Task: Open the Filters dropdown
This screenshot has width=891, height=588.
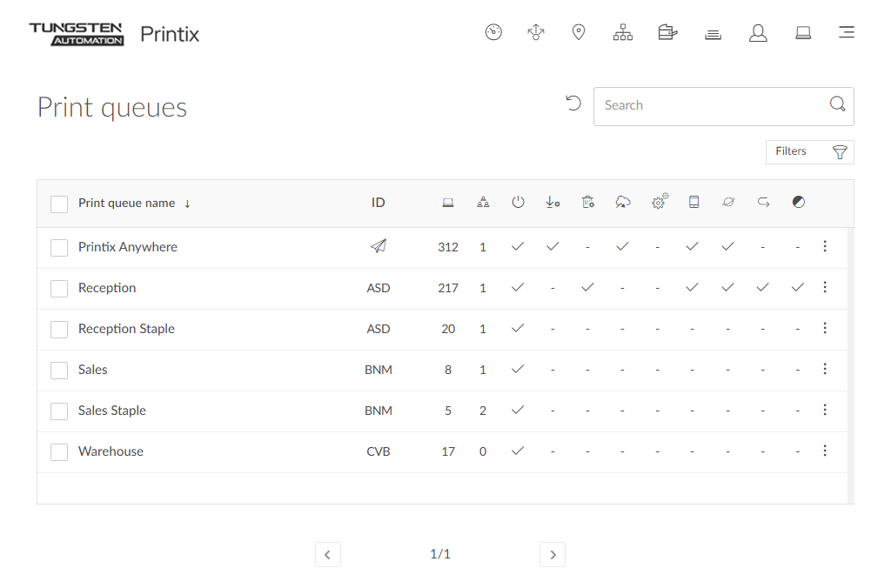Action: [809, 152]
